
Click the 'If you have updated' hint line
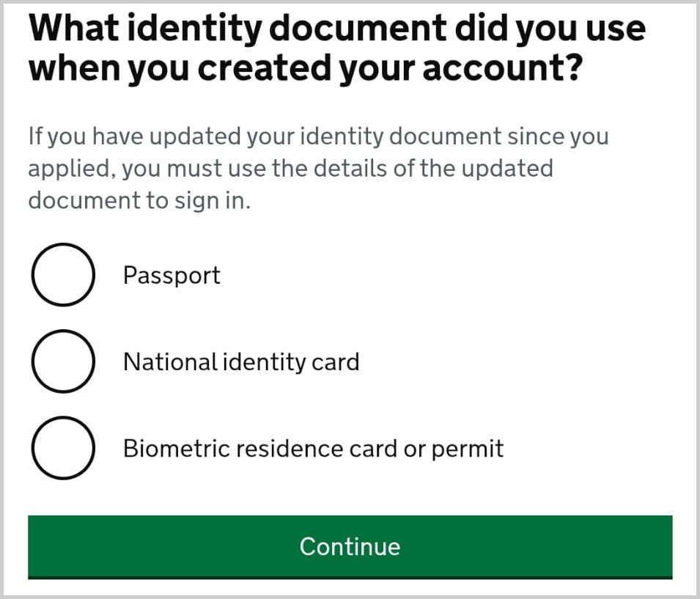point(318,136)
